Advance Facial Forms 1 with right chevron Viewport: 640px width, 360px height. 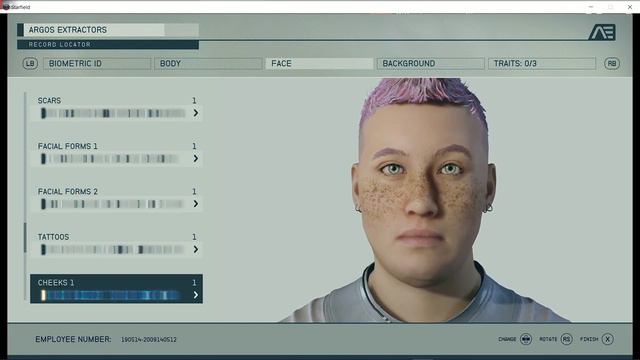196,158
